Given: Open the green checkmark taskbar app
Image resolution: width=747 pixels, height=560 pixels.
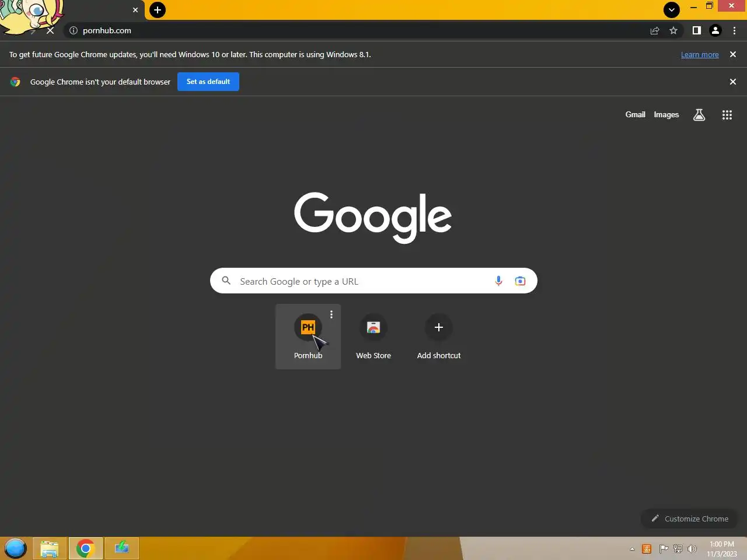Looking at the screenshot, I should pos(121,548).
